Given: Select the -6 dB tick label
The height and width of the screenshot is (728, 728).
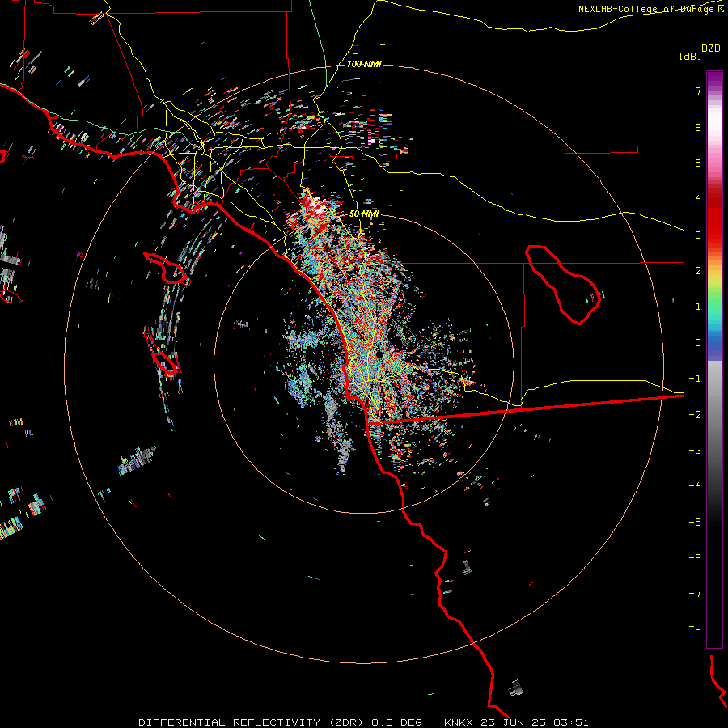Looking at the screenshot, I should coord(695,558).
